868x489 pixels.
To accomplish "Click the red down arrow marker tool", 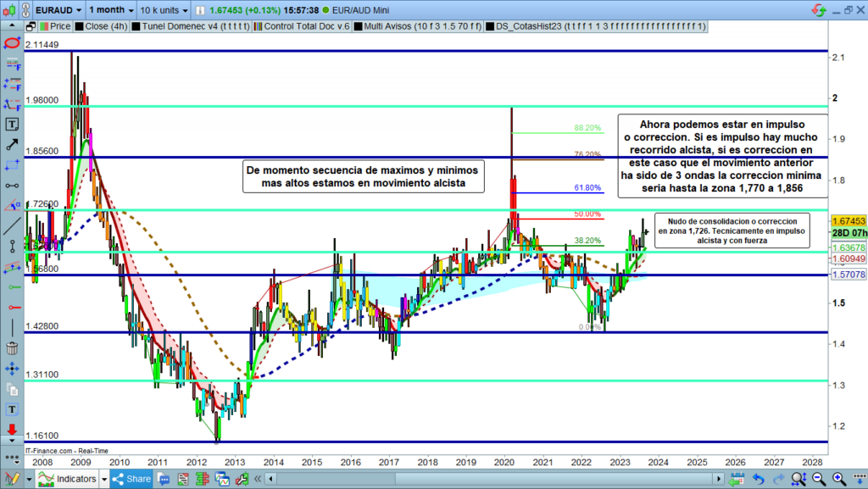I will pos(12,431).
